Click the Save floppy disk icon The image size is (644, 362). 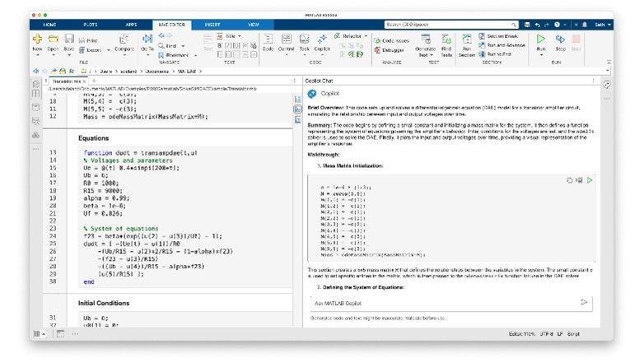pyautogui.click(x=69, y=39)
